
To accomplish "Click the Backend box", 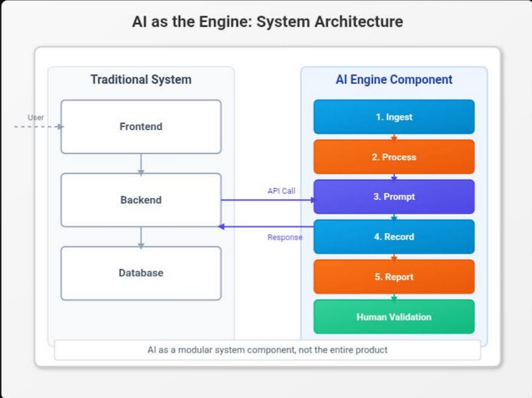I will [x=140, y=199].
